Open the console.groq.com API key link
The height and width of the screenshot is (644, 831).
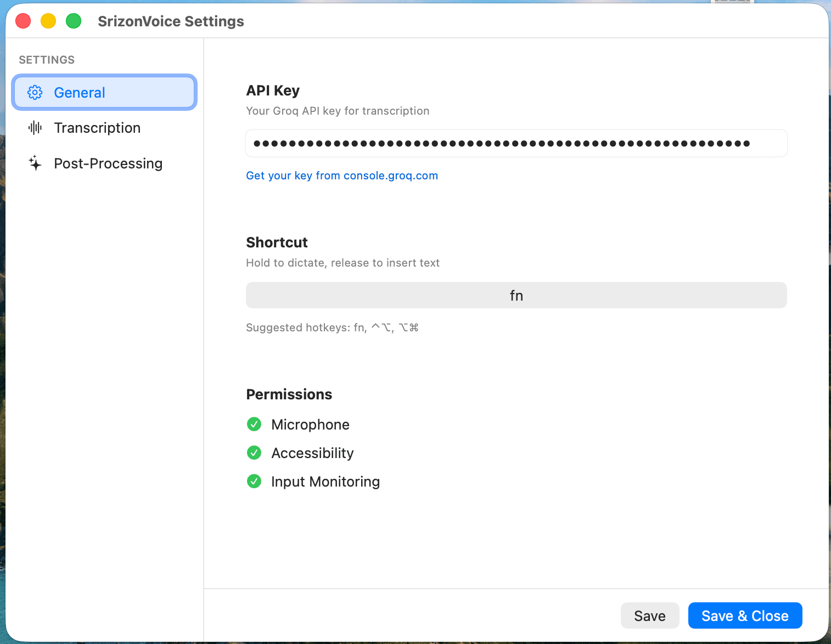point(341,176)
